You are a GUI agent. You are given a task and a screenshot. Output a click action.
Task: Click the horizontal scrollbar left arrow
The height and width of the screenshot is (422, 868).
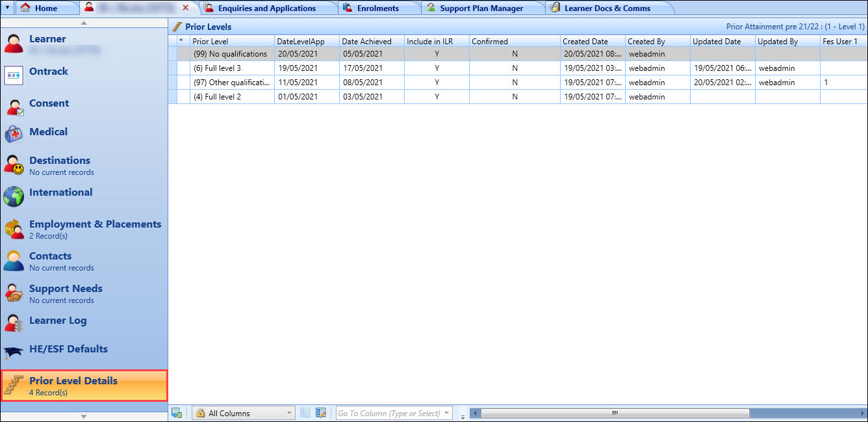point(474,413)
